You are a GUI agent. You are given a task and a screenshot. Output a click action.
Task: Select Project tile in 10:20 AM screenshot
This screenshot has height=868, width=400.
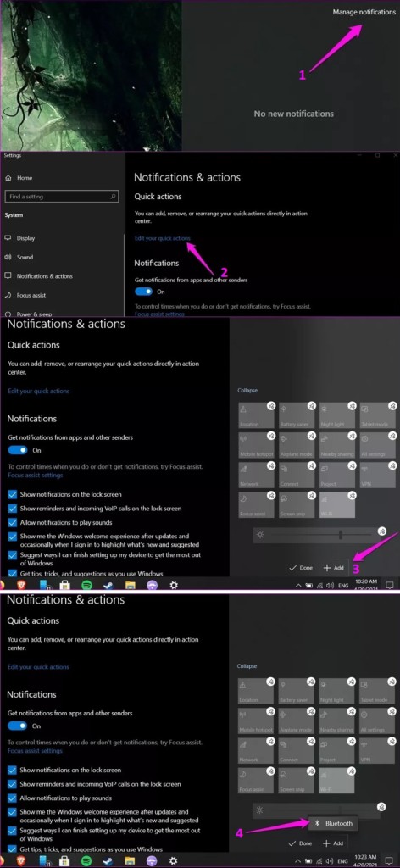(337, 475)
